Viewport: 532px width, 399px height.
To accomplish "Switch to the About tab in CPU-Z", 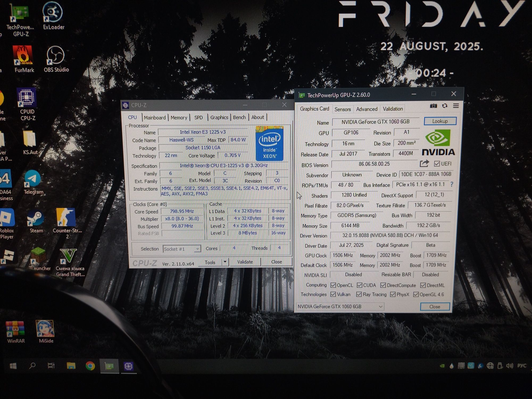I will click(x=257, y=117).
